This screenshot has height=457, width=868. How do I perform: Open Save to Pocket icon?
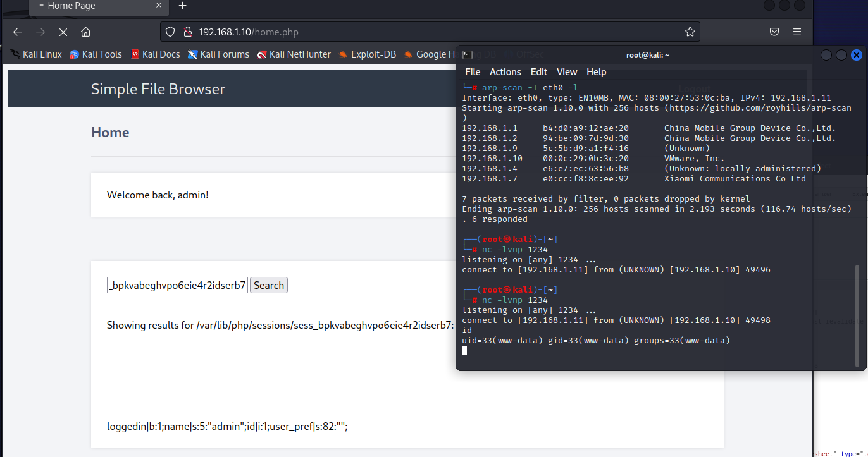tap(774, 32)
